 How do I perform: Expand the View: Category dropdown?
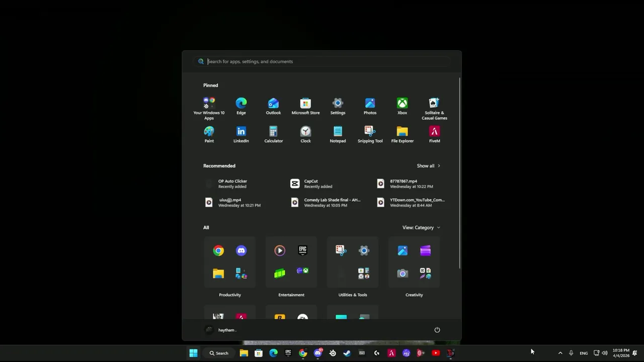tap(421, 227)
